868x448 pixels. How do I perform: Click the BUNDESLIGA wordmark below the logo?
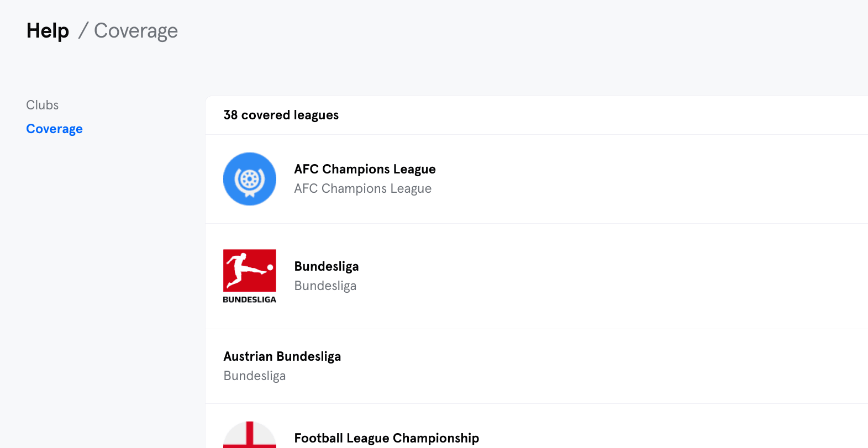250,299
